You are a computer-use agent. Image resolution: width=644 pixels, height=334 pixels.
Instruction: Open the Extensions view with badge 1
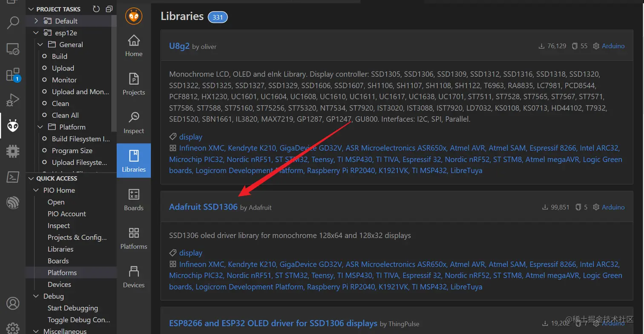13,75
